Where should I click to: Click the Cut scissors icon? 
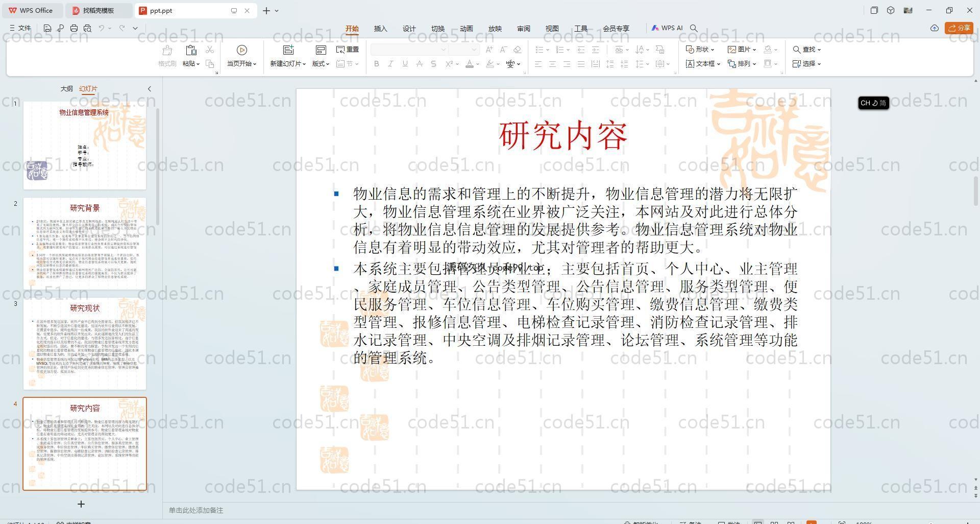tap(210, 50)
